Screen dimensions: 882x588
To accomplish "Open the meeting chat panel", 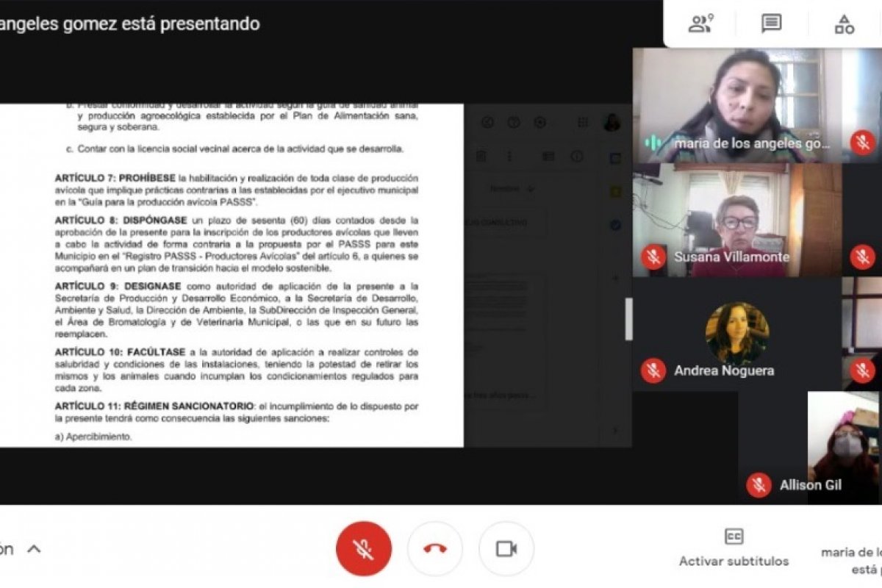I will point(771,24).
